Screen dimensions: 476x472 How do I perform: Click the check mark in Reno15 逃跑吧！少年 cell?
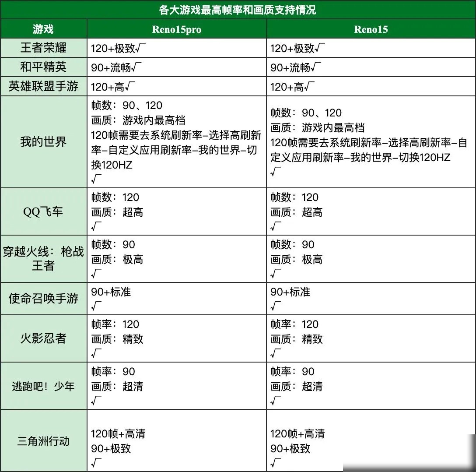click(x=275, y=401)
